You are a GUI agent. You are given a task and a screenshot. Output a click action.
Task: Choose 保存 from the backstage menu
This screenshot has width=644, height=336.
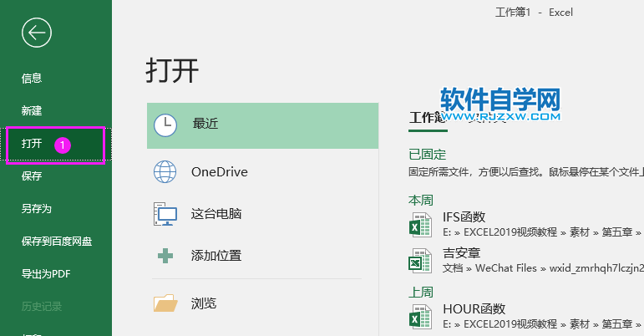[32, 176]
